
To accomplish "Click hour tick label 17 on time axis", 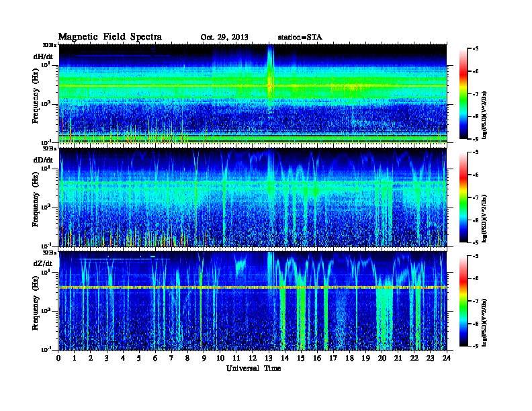I will point(333,358).
